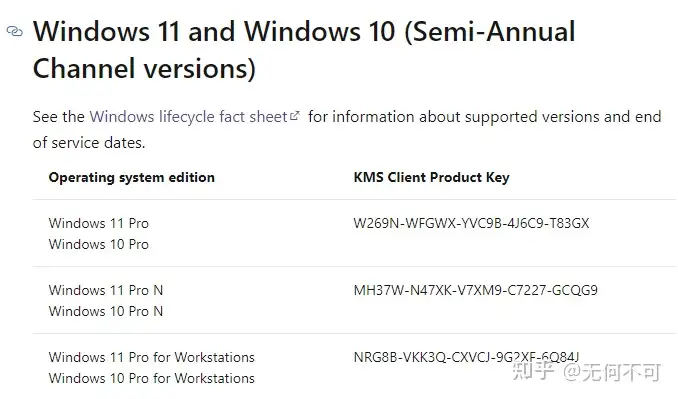Click the product key starting with W269N
The height and width of the screenshot is (399, 678).
pos(471,223)
